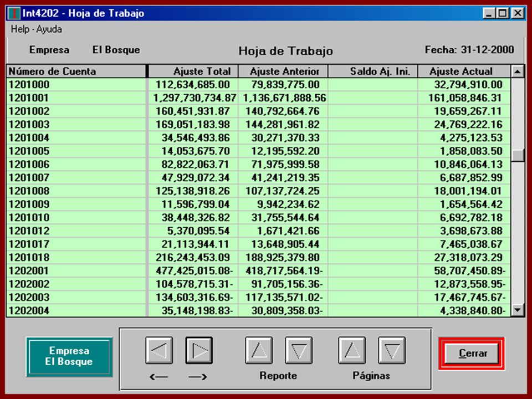Click the table scrollbar up arrow
This screenshot has height=399, width=532.
coord(518,71)
